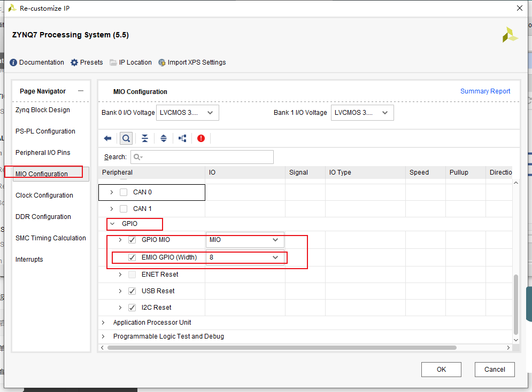
Task: Click Import XPS Settings icon
Action: [162, 62]
